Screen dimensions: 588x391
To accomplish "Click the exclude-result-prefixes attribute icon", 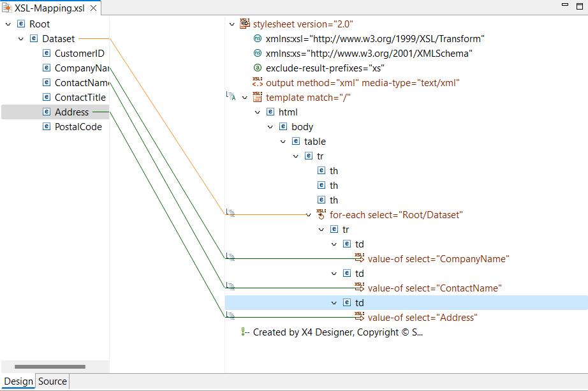I will (258, 68).
